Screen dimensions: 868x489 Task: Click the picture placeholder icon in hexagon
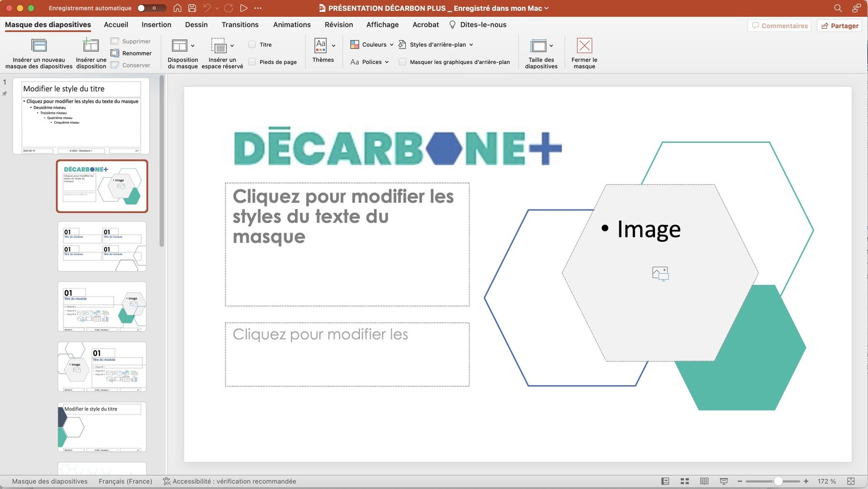click(660, 274)
